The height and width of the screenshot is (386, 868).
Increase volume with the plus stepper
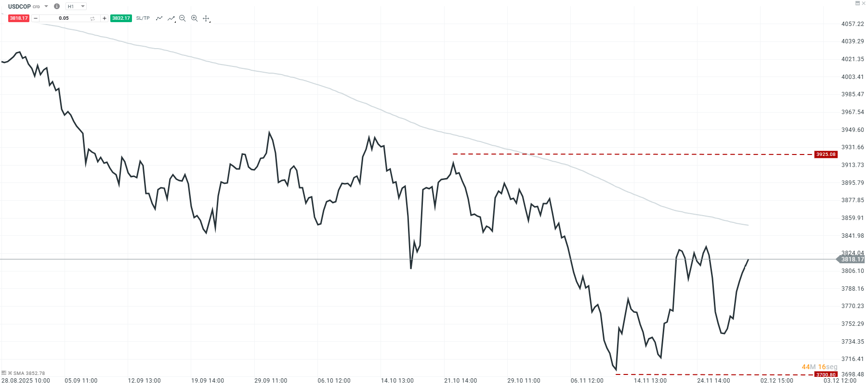(105, 18)
